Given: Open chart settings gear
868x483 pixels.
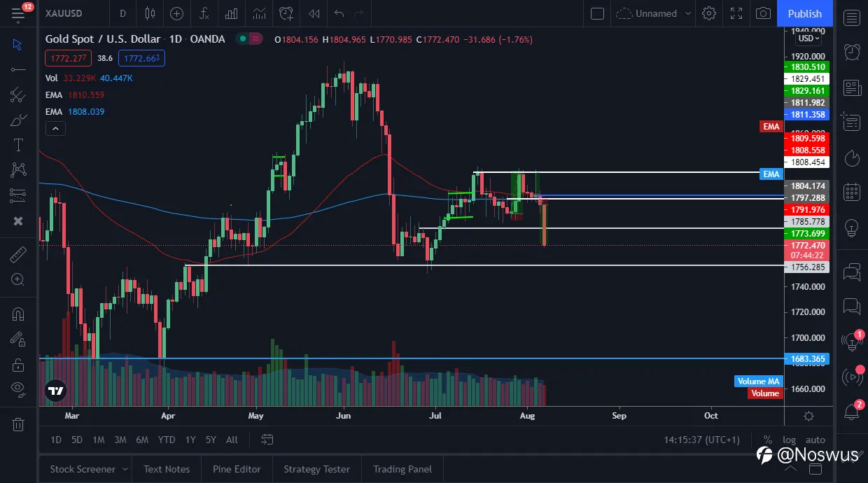Looking at the screenshot, I should 709,13.
